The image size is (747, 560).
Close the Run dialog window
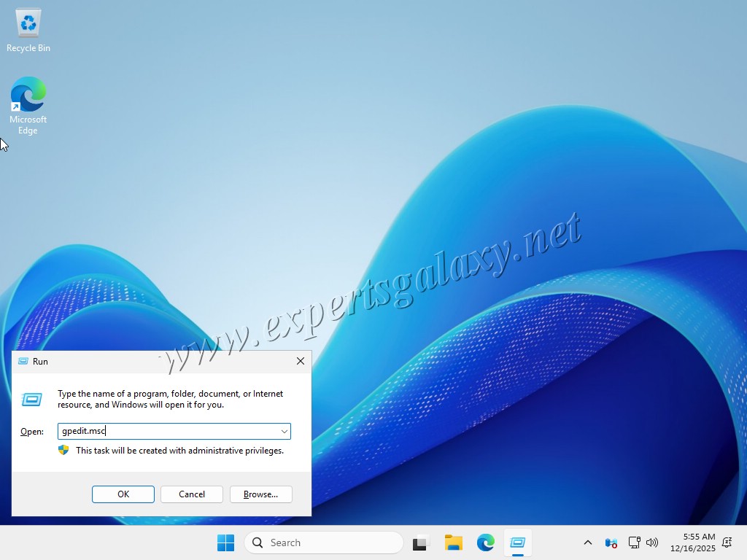point(300,361)
